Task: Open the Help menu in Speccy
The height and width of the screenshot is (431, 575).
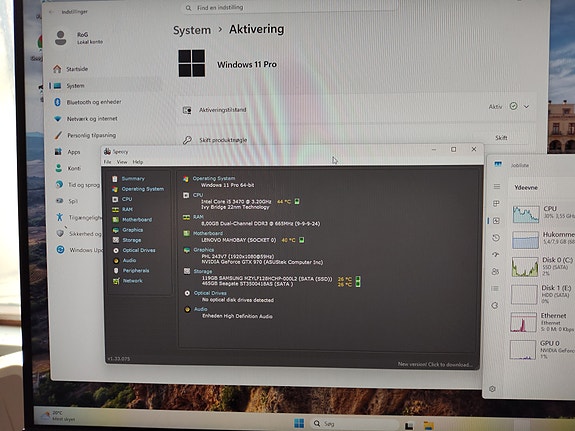Action: pos(138,162)
